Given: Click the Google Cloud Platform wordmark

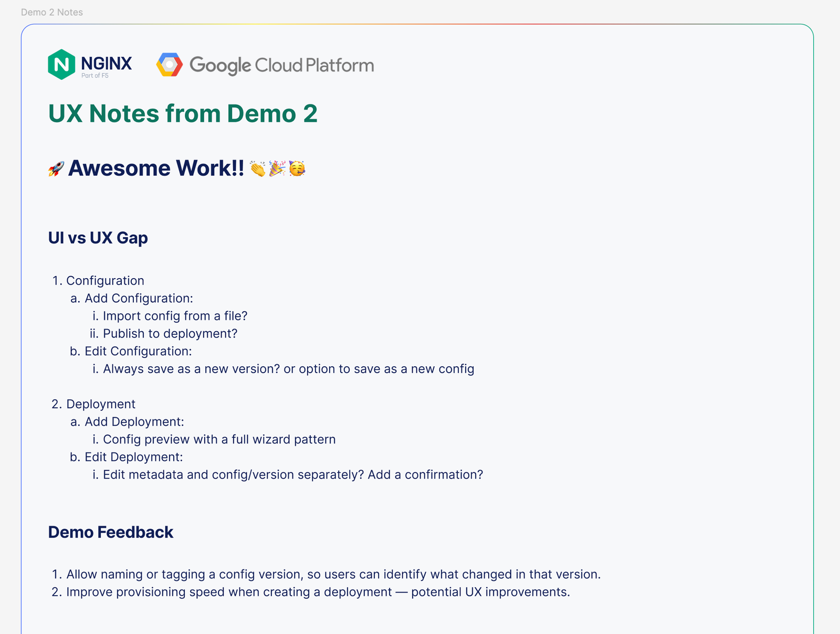Looking at the screenshot, I should pyautogui.click(x=282, y=66).
